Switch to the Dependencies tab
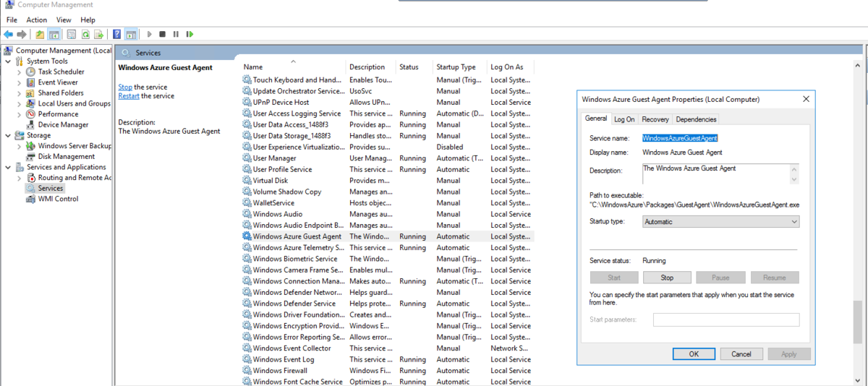Image resolution: width=868 pixels, height=386 pixels. (696, 119)
